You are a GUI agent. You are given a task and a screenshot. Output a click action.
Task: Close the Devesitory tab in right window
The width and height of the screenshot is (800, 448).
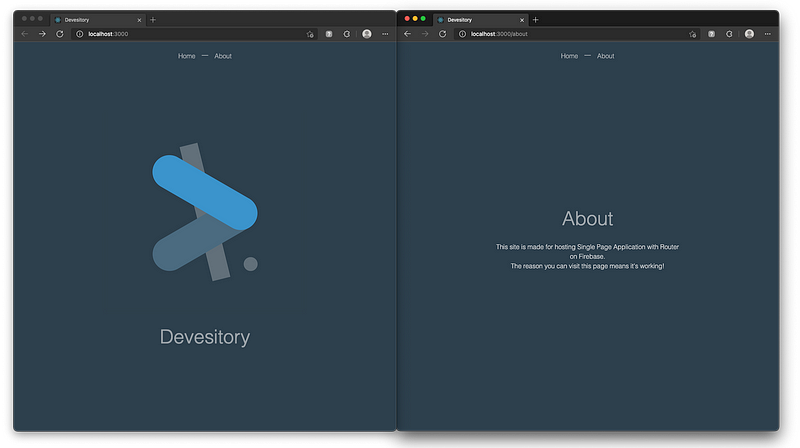522,20
